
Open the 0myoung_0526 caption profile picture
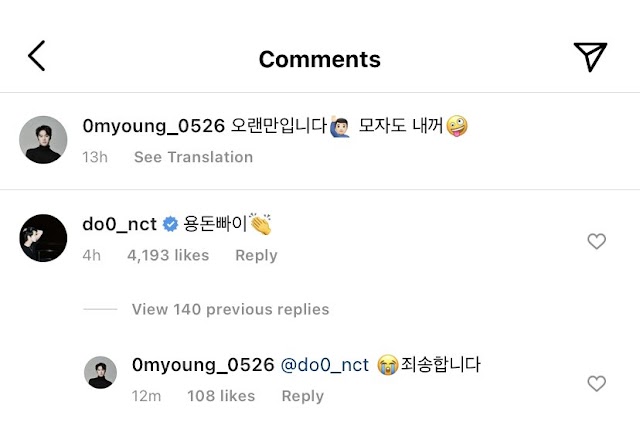[43, 140]
